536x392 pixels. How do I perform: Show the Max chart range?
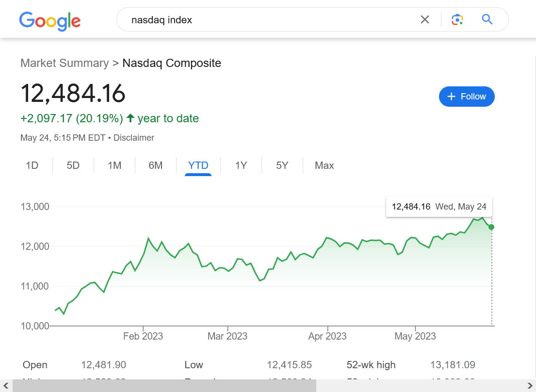[325, 165]
